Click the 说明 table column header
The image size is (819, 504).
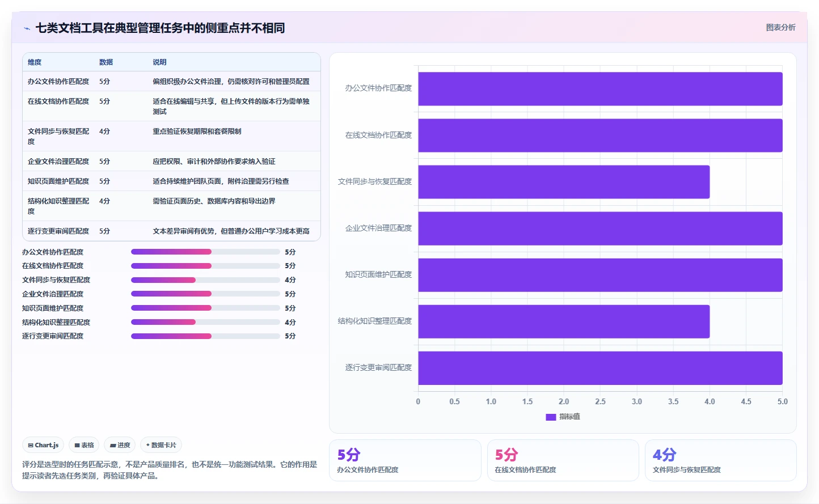click(159, 62)
